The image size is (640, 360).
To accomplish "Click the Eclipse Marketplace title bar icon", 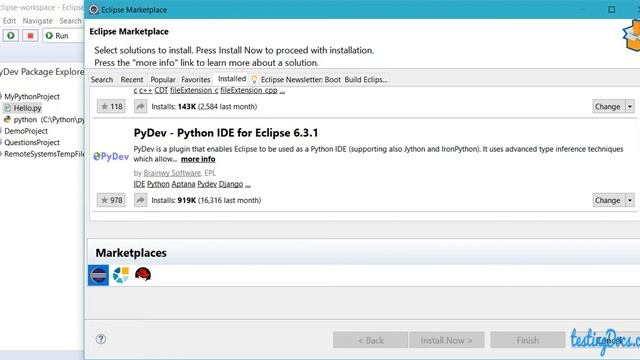I will (x=94, y=9).
